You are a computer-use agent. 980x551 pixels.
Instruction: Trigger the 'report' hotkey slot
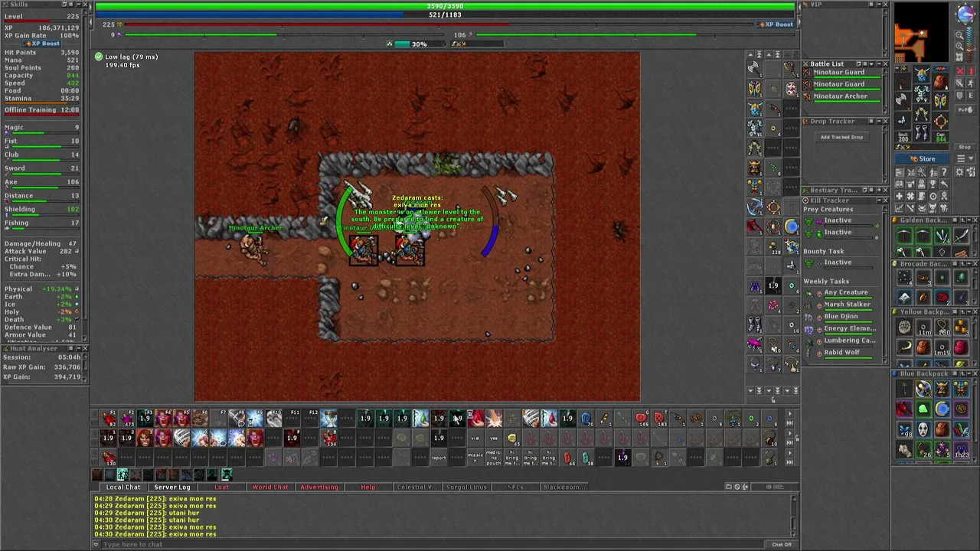point(439,458)
